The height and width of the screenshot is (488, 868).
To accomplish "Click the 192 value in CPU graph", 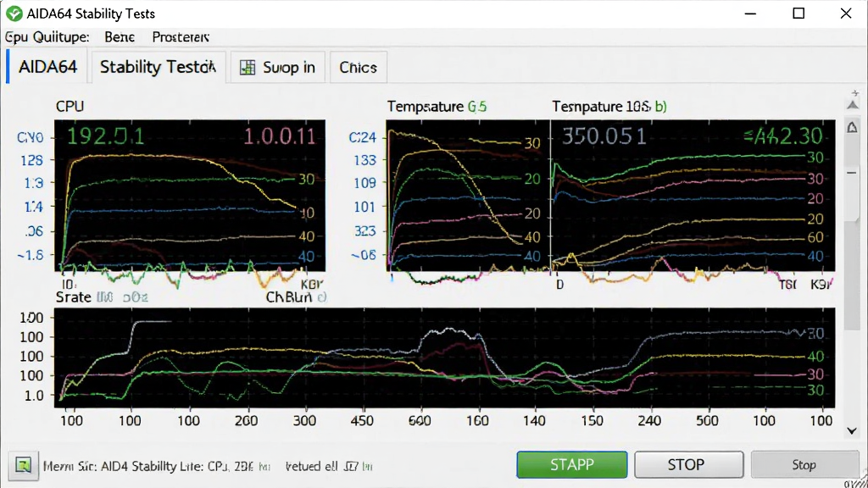I will click(105, 136).
